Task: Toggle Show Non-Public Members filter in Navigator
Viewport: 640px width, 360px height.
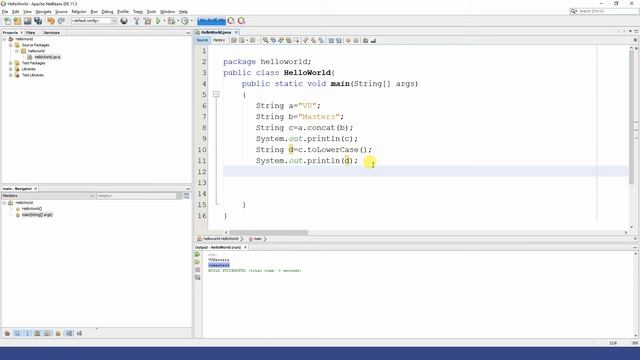Action: (x=38, y=333)
